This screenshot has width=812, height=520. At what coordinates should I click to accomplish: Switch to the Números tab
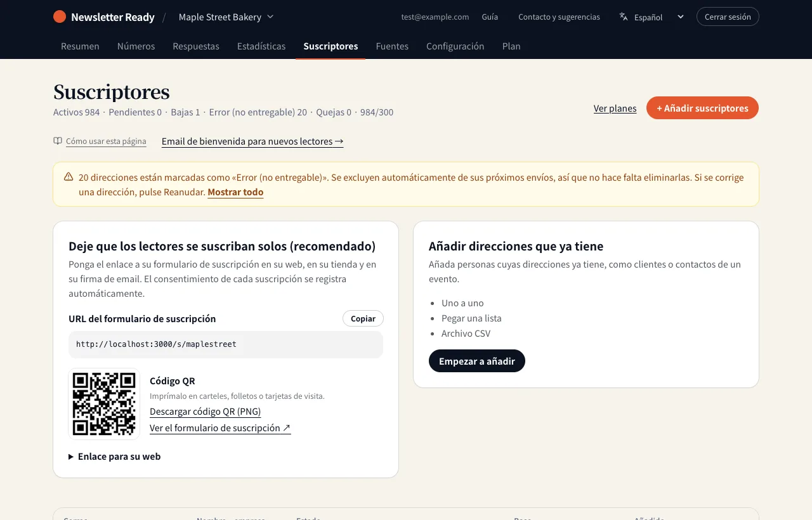[x=136, y=46]
